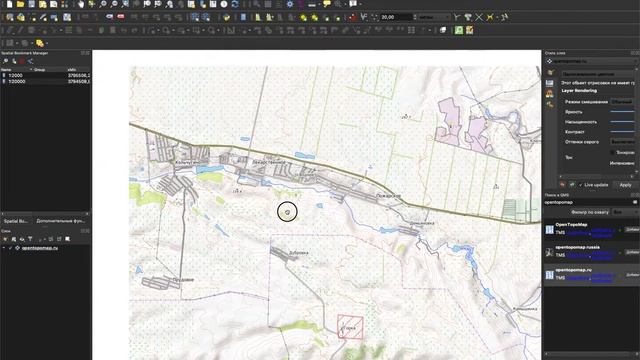Click the red icon in bookmark manager toolbar
This screenshot has height=360, width=640.
[x=22, y=61]
